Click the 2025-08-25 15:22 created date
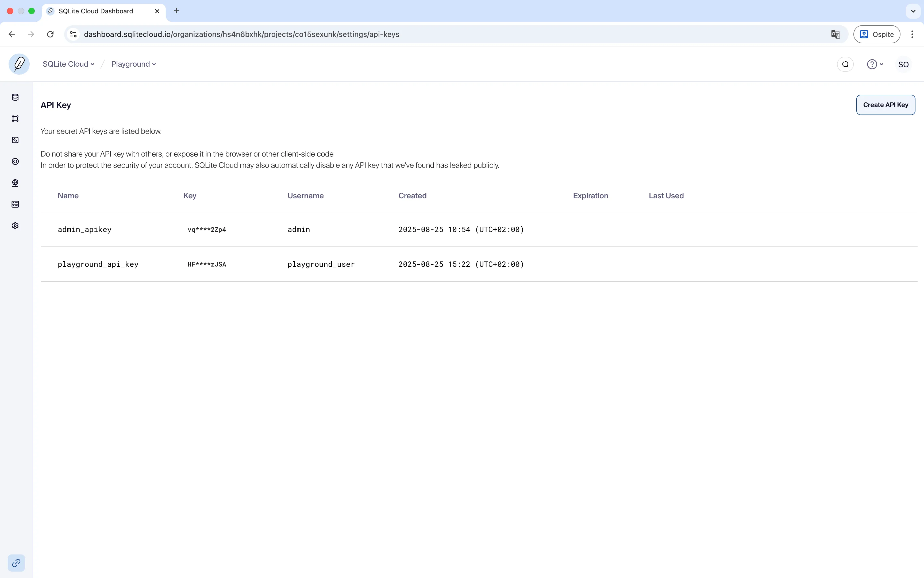Image resolution: width=924 pixels, height=578 pixels. [x=461, y=264]
